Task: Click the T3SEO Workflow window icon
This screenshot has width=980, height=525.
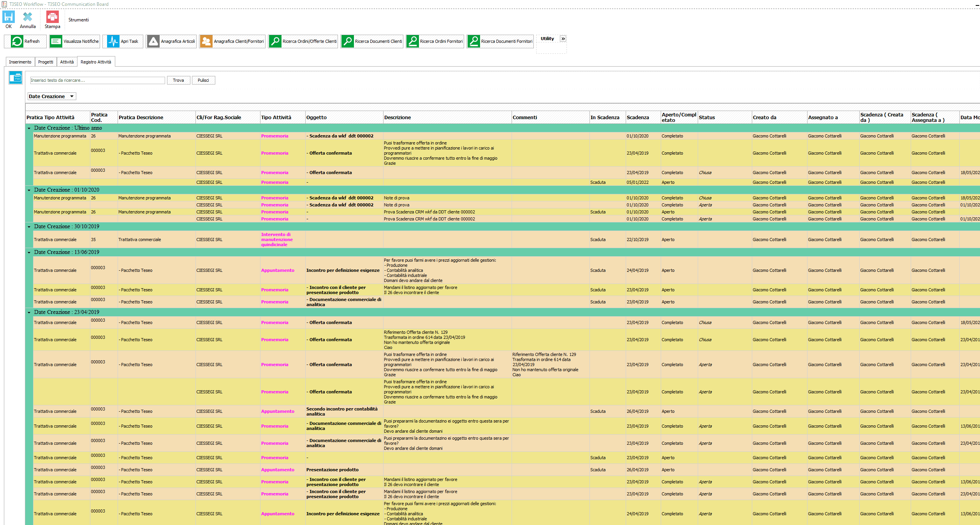Action: pyautogui.click(x=4, y=4)
